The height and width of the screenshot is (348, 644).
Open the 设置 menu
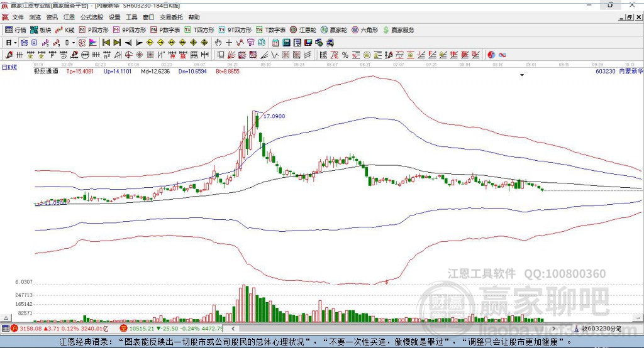pos(114,17)
